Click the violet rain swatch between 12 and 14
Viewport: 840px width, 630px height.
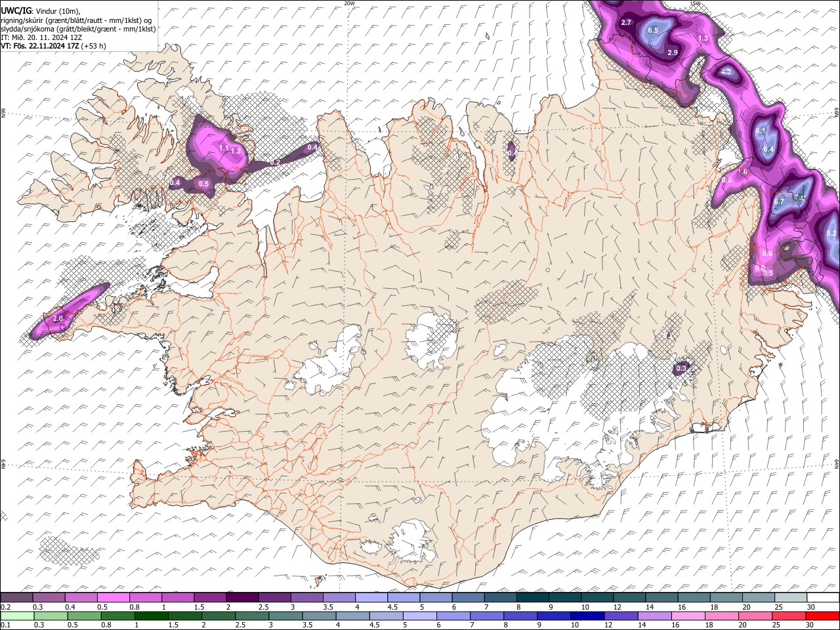click(x=620, y=616)
